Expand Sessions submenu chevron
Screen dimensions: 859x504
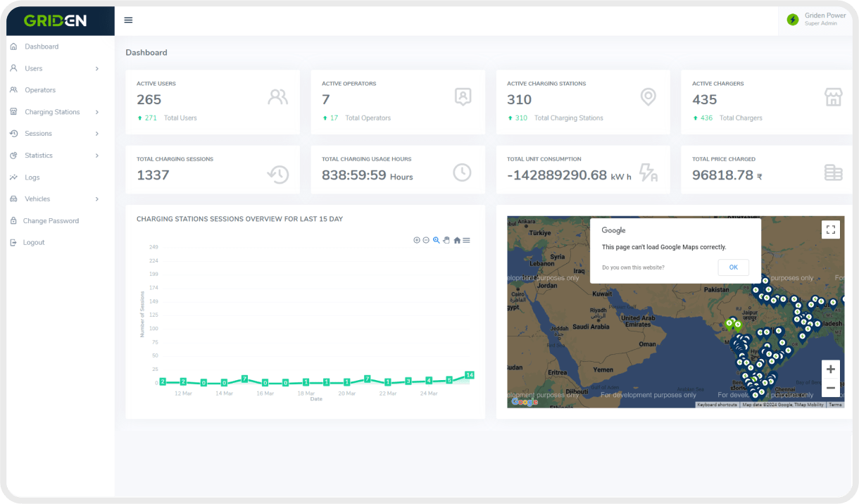(x=97, y=134)
